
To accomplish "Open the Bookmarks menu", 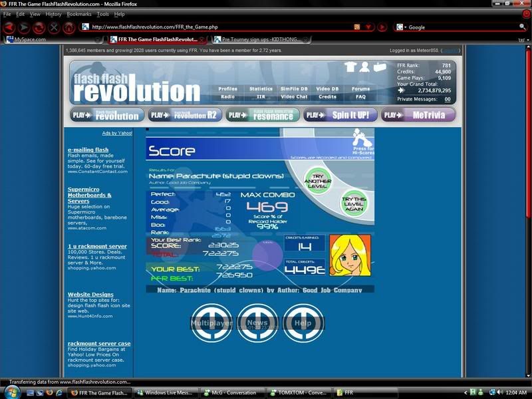I will [x=79, y=14].
